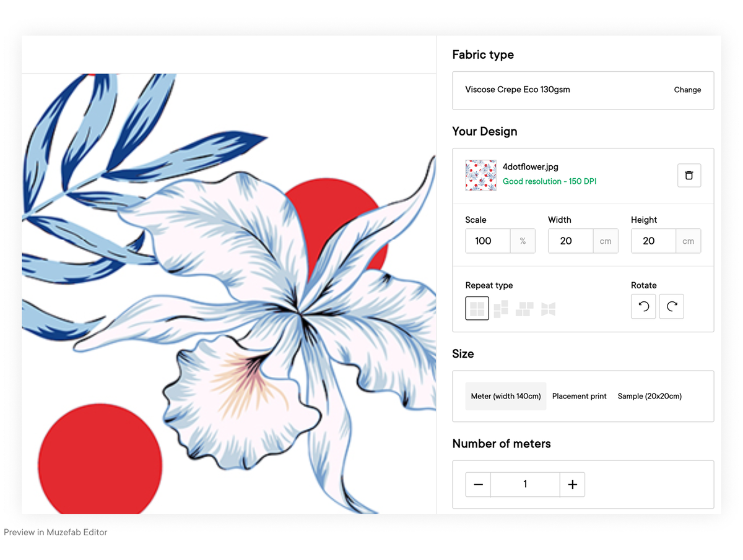Choose the half-brick repeat type icon

pyautogui.click(x=524, y=308)
